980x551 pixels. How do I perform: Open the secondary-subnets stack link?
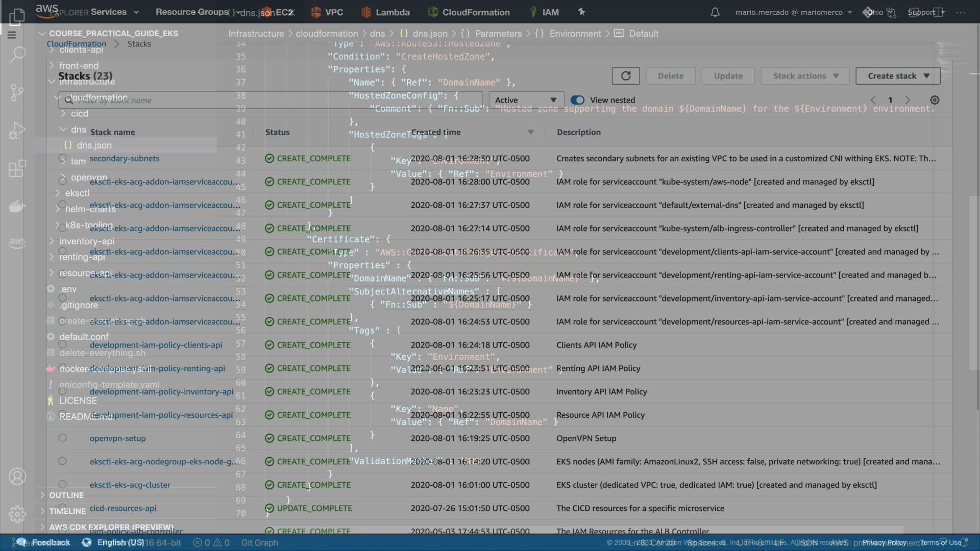coord(125,159)
